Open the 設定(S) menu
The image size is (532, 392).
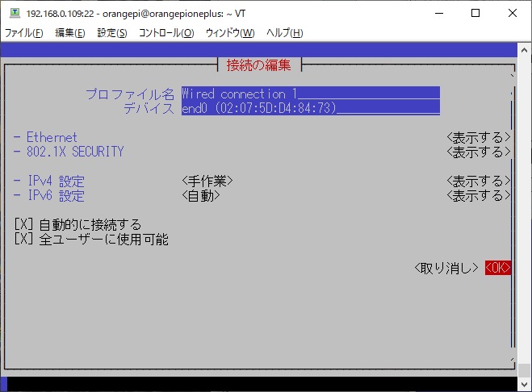[x=111, y=33]
